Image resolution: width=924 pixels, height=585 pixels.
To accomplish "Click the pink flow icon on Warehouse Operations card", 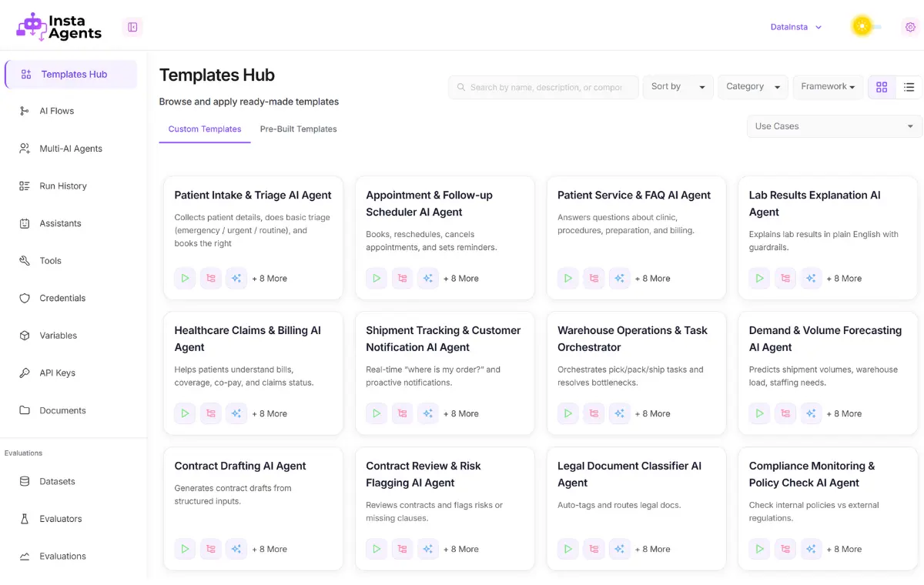I will 594,414.
